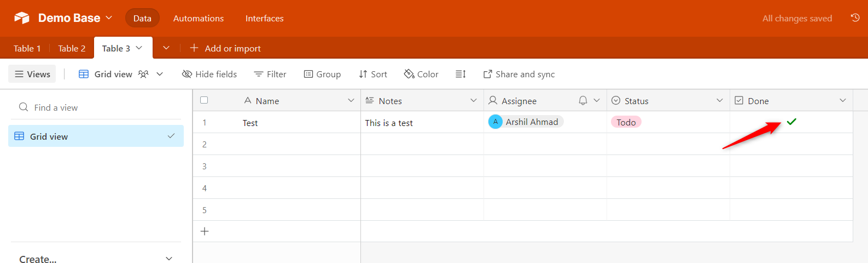Open the Name field dropdown arrow
868x263 pixels.
351,100
